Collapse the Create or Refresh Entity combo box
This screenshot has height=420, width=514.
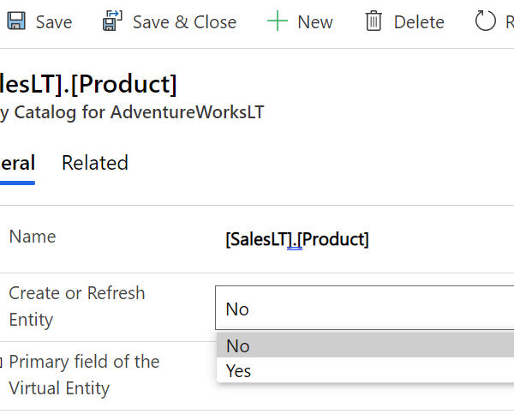(x=365, y=308)
